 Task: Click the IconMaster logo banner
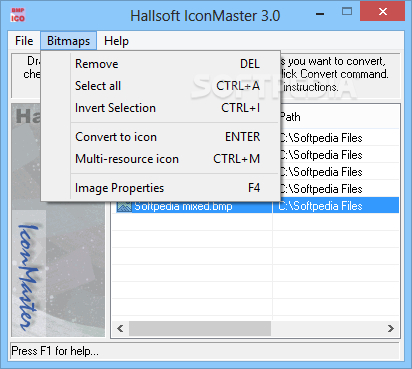58,220
